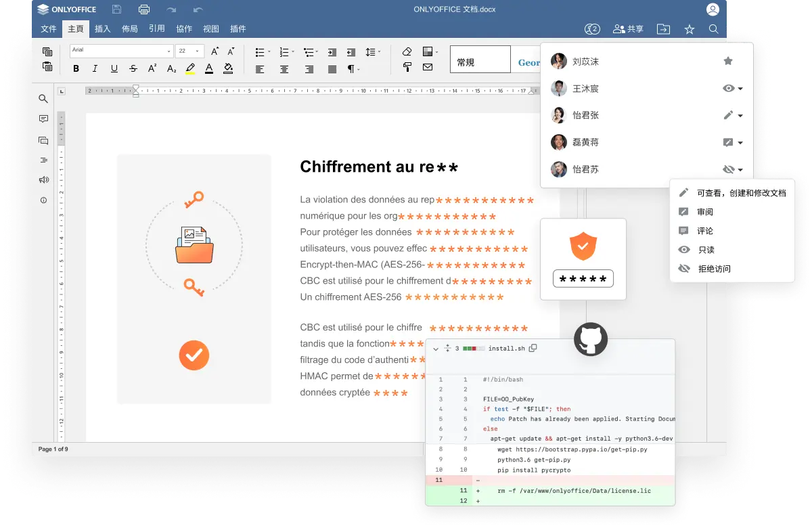Click the Save icon in the title bar
Viewport: 812px width, 528px height.
[115, 9]
